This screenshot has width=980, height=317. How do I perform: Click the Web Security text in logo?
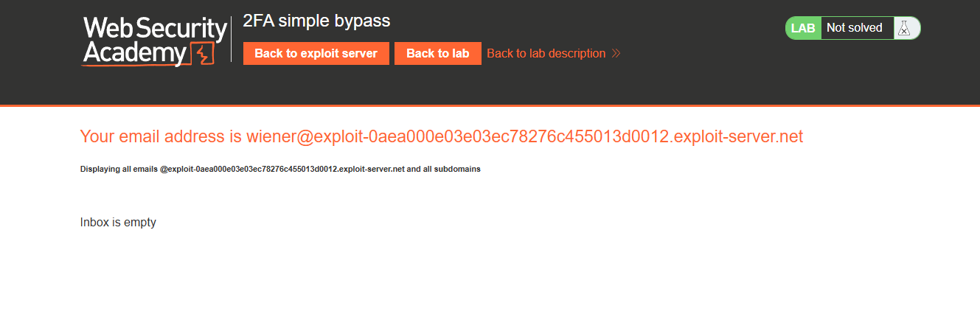click(x=155, y=29)
